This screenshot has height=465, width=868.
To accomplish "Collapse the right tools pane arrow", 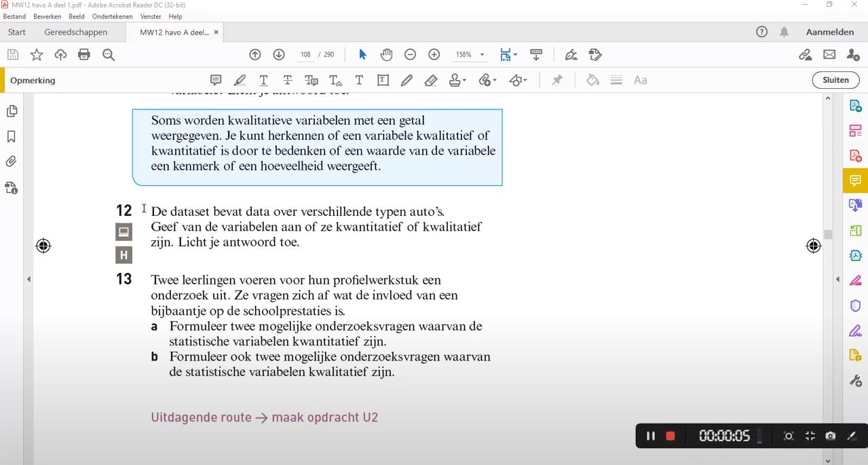I will click(x=837, y=279).
